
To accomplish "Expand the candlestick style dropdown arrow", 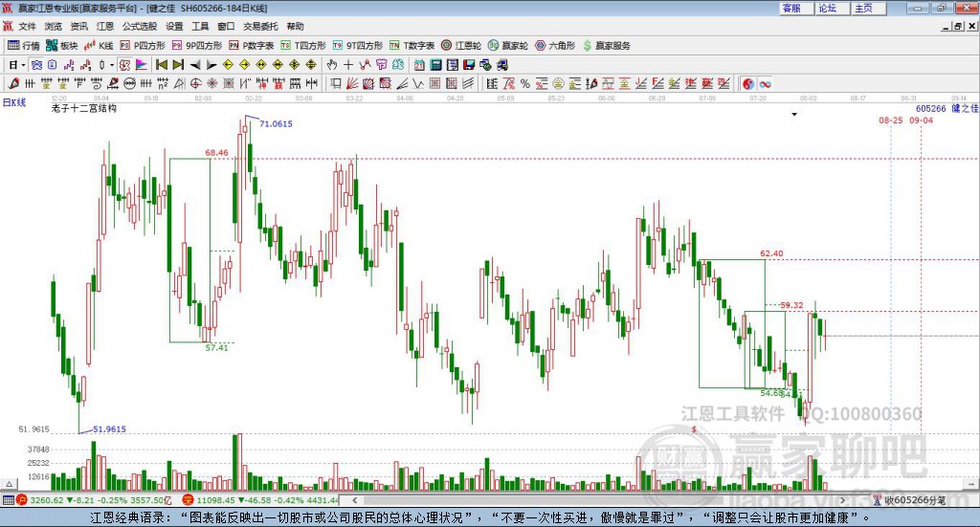I will pyautogui.click(x=112, y=65).
